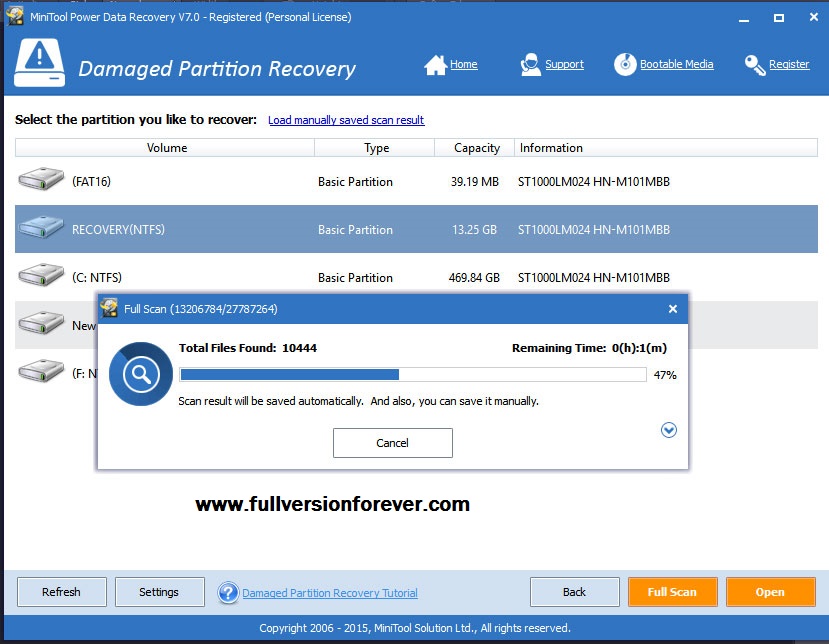Select the (C: NTFS) partition name

(97, 278)
